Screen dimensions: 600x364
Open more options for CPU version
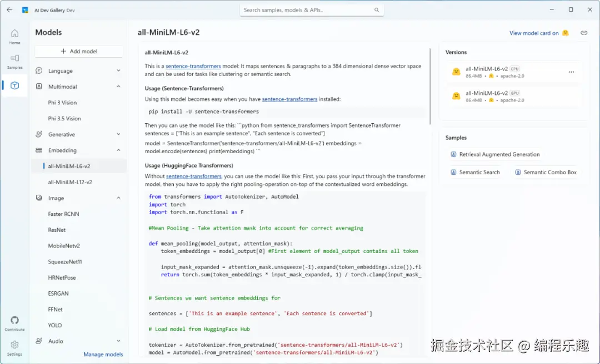[571, 72]
